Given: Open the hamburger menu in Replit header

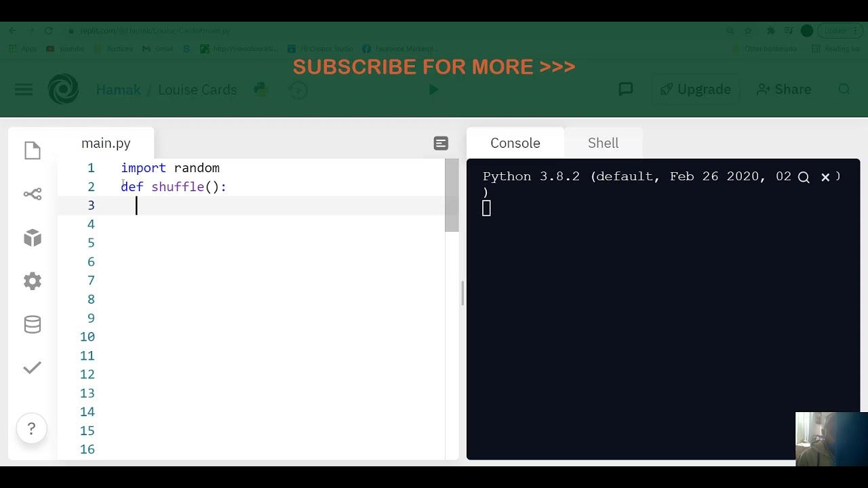Looking at the screenshot, I should click(x=24, y=89).
